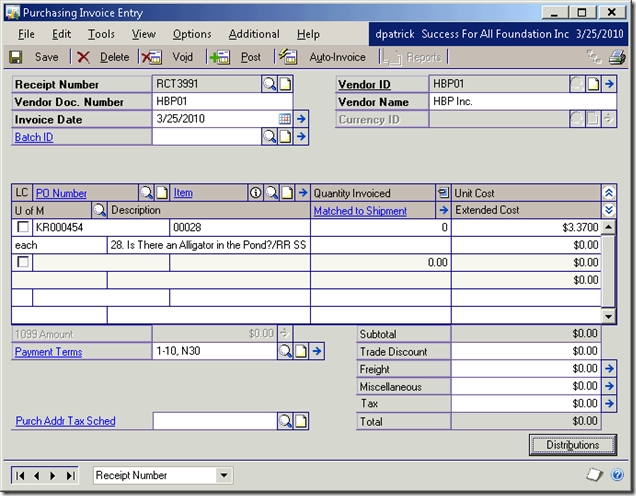The width and height of the screenshot is (636, 496).
Task: Click the note icon beside PO Number
Action: 162,193
